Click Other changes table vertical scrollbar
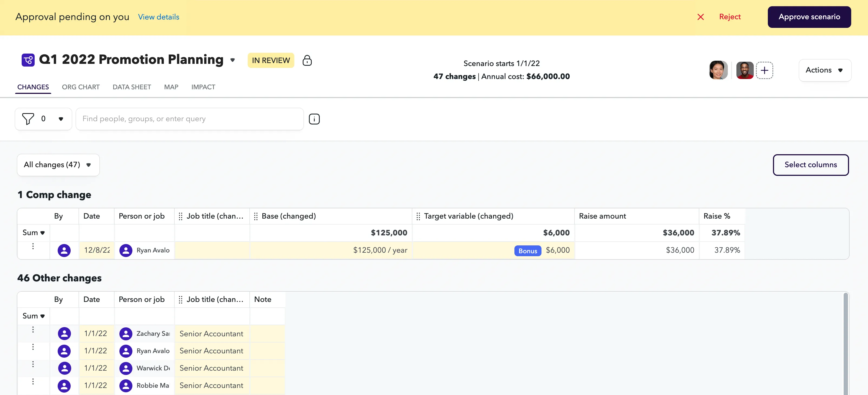Screen dimensions: 868x395 tap(846, 344)
